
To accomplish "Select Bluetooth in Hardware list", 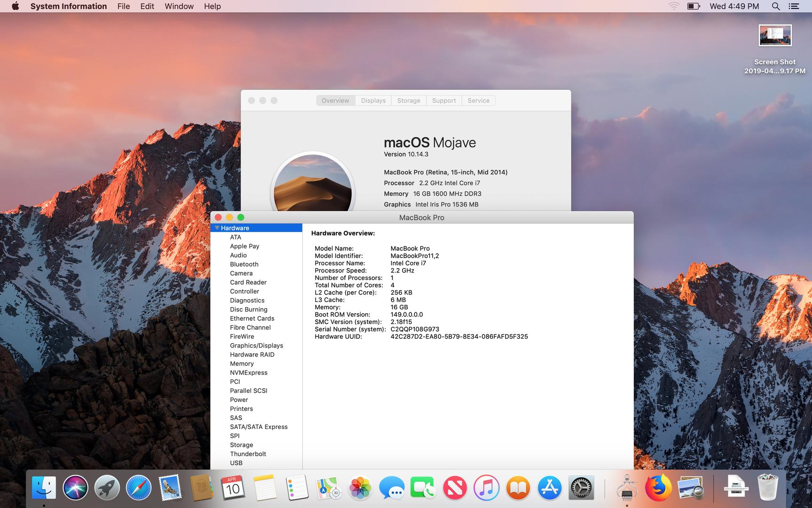I will 244,264.
